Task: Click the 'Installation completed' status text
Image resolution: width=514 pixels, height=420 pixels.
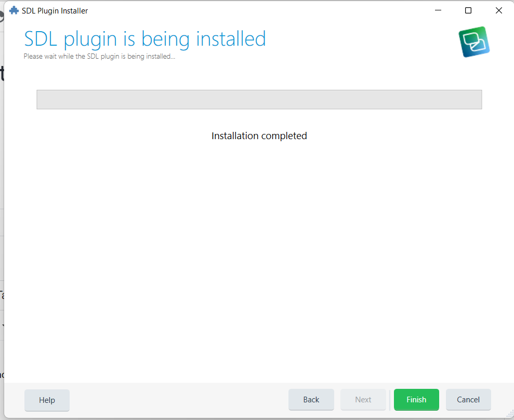Action: [x=259, y=136]
